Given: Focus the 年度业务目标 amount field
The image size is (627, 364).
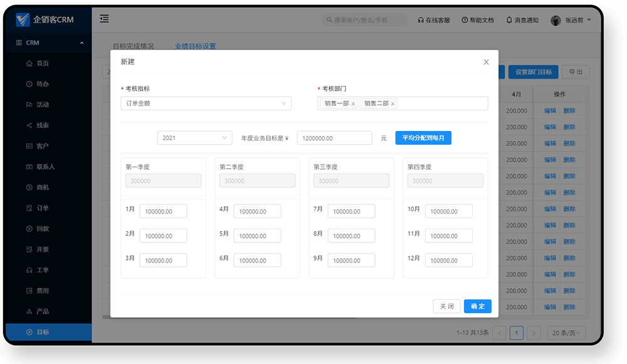Looking at the screenshot, I should pos(334,138).
